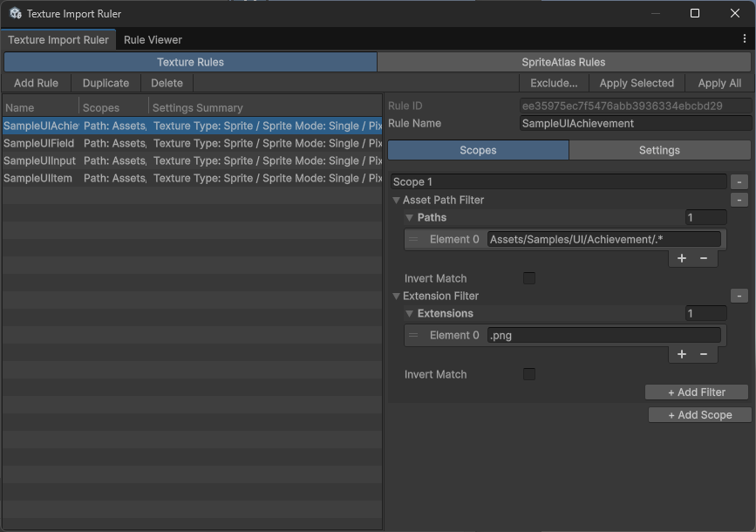
Task: Collapse the Asset Path Filter foldout
Action: pos(396,201)
